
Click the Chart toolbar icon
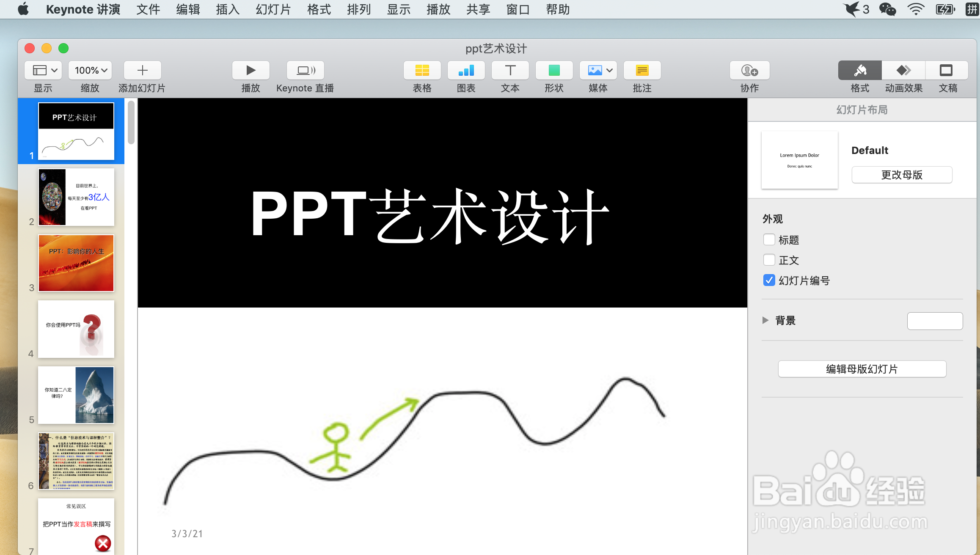click(466, 70)
